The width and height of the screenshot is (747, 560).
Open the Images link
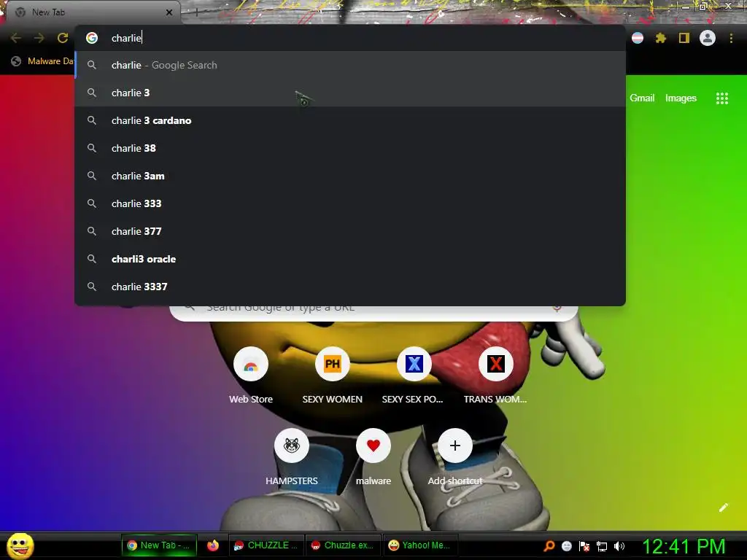pos(681,98)
